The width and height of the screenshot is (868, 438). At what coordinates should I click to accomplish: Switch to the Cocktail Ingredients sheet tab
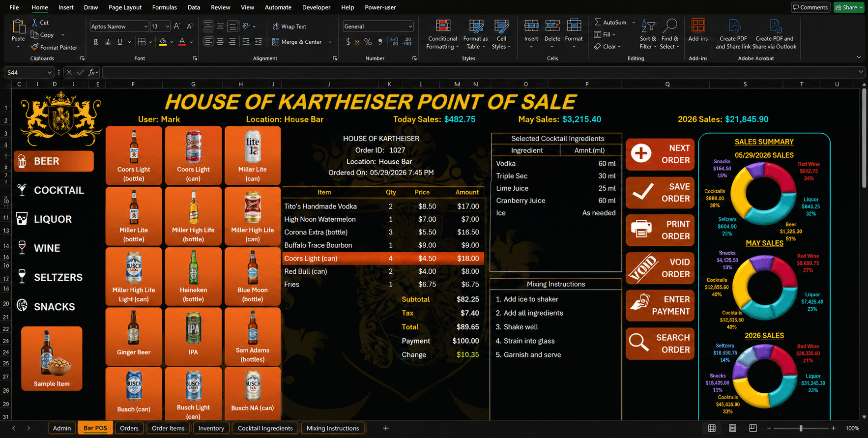coord(265,428)
